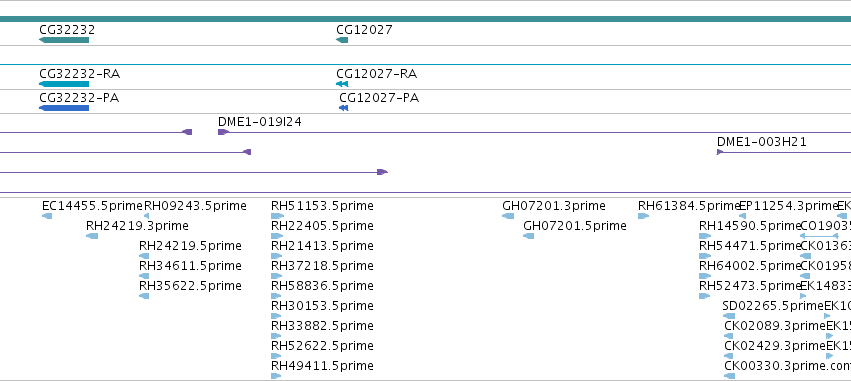The height and width of the screenshot is (381, 851).
Task: Click arrow glyph beneath RH51153.5prime
Action: point(277,216)
